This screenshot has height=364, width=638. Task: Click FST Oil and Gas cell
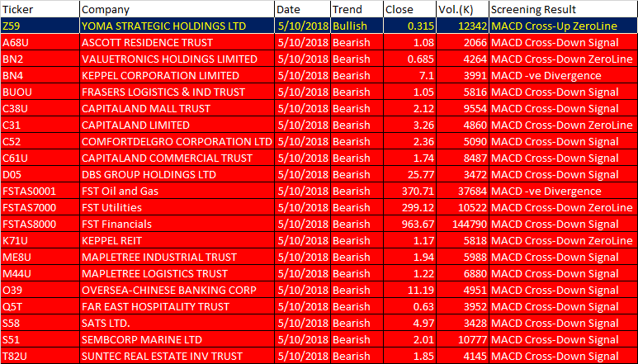[177, 191]
